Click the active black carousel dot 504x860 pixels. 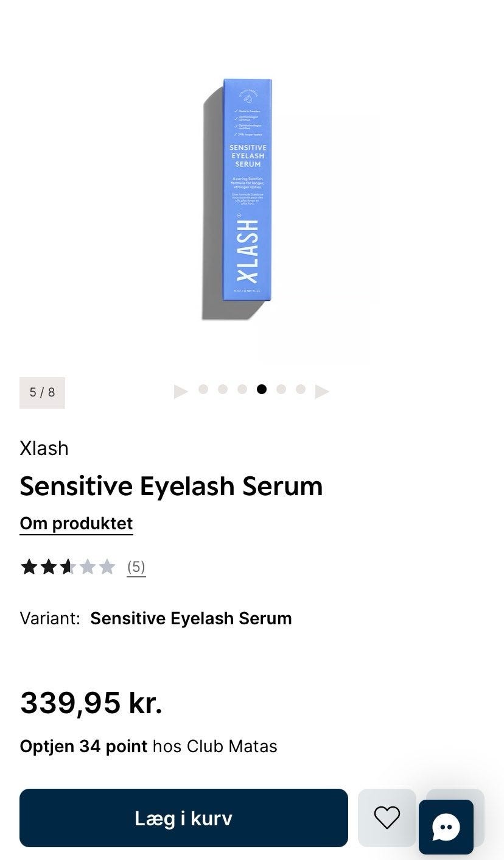pos(262,389)
